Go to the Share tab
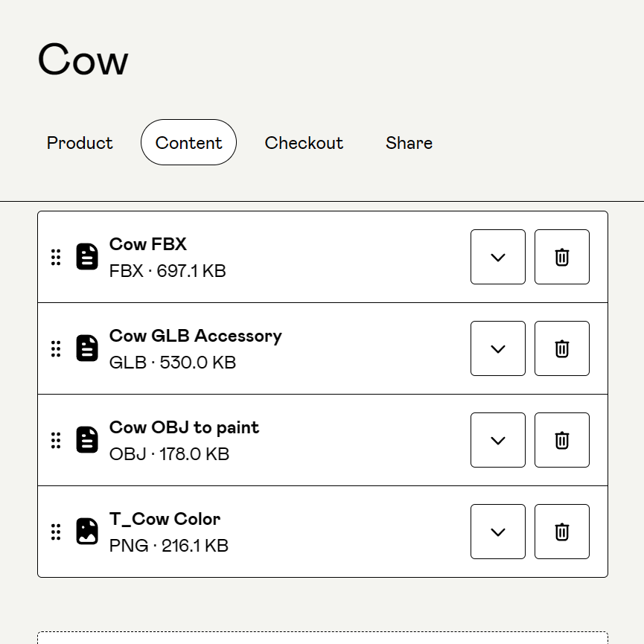The height and width of the screenshot is (644, 644). [409, 143]
